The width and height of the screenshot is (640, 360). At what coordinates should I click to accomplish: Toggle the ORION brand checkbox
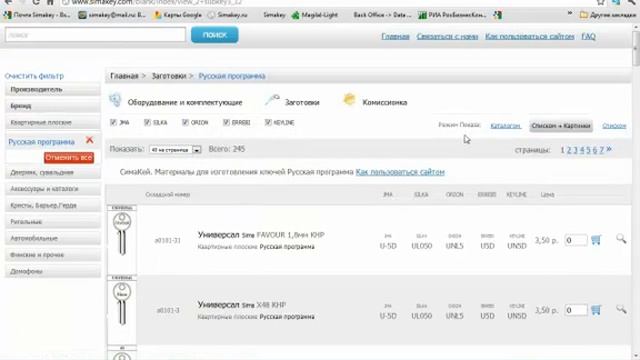pyautogui.click(x=185, y=122)
